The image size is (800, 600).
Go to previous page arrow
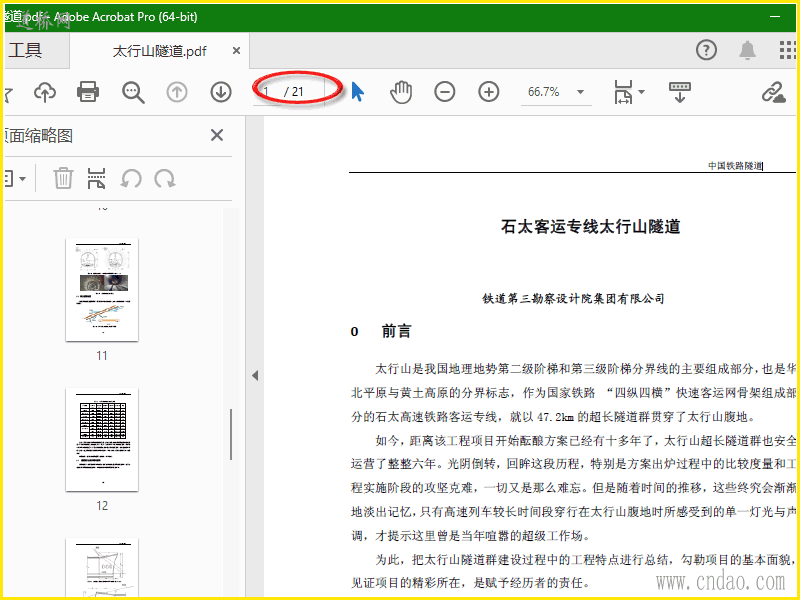[177, 92]
